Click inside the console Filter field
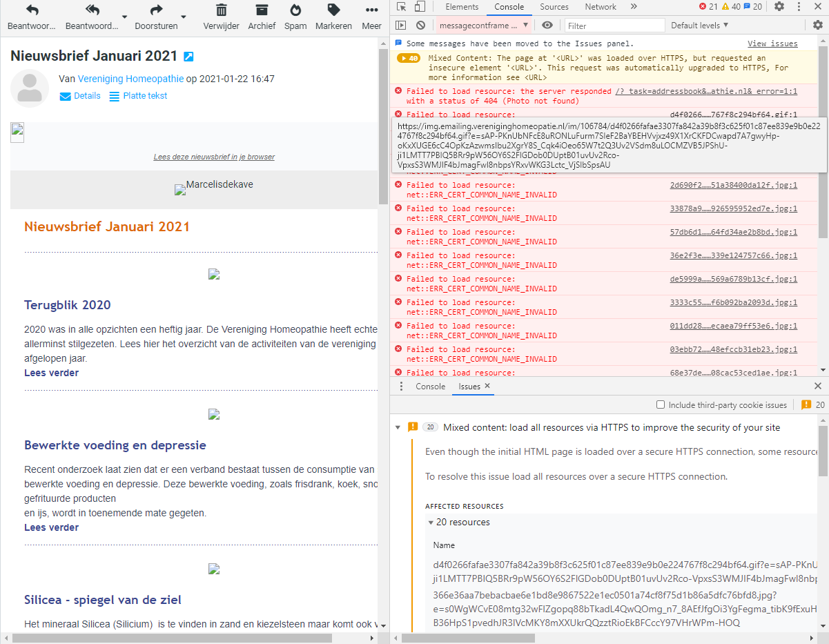829x644 pixels. [614, 25]
